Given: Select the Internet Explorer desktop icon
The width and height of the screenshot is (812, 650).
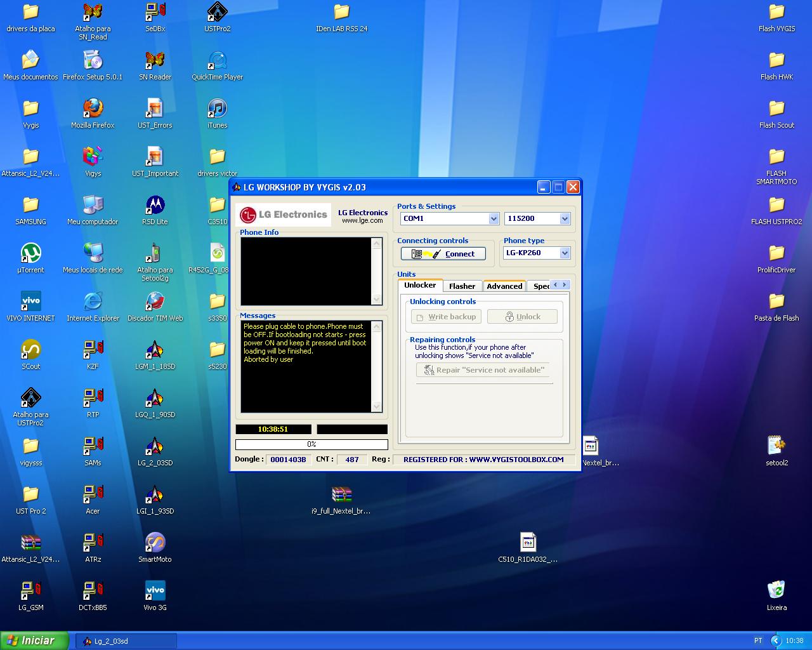Looking at the screenshot, I should (x=93, y=306).
